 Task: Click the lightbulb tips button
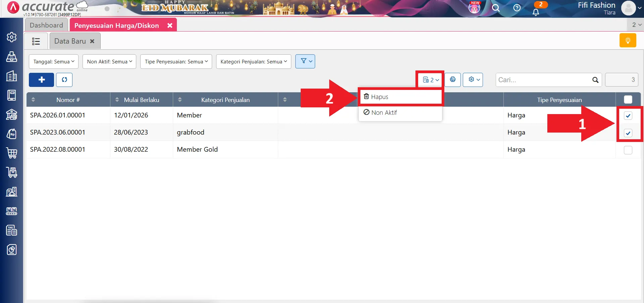tap(628, 41)
